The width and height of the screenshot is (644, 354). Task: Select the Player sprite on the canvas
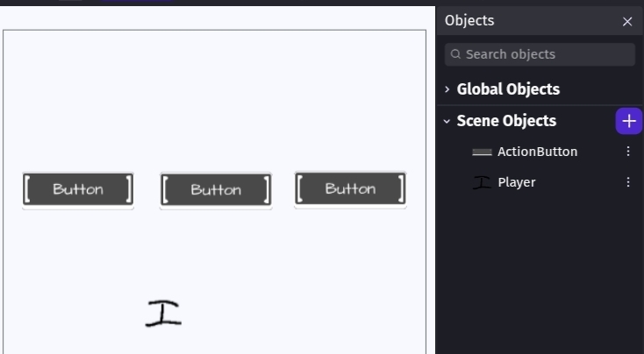click(163, 313)
